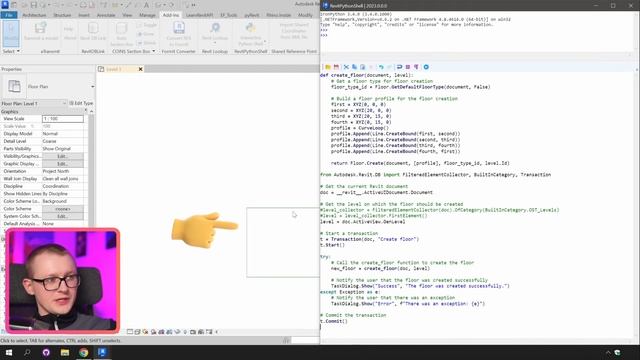The image size is (640, 360).
Task: Open the pyRevit ribbon tab
Action: click(251, 15)
